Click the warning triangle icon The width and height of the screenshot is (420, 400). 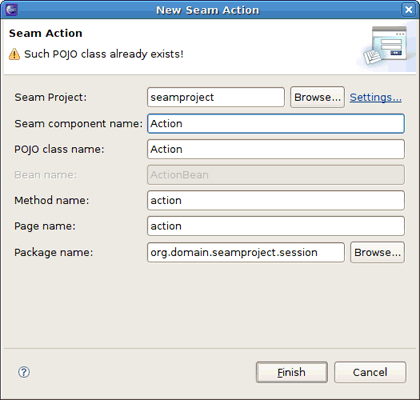(14, 54)
